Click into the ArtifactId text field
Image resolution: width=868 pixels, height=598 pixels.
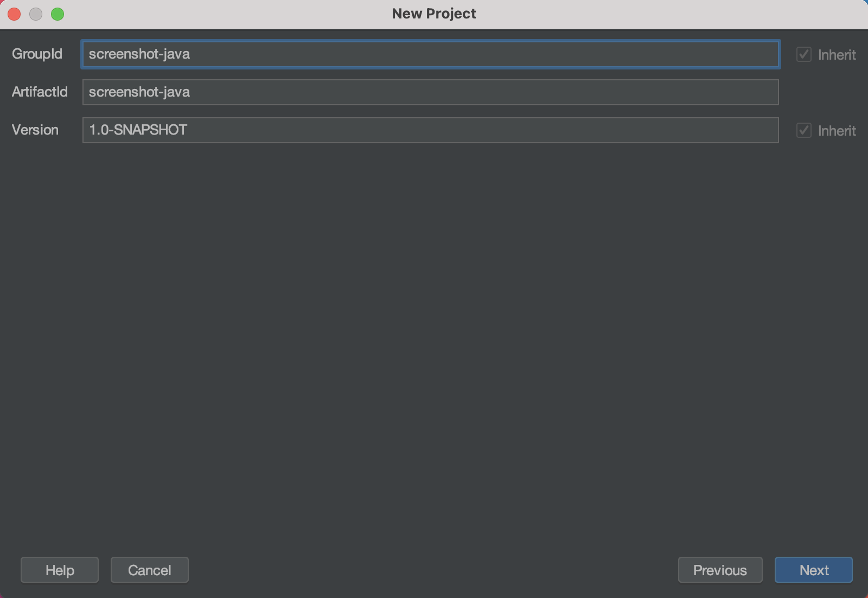click(x=430, y=92)
